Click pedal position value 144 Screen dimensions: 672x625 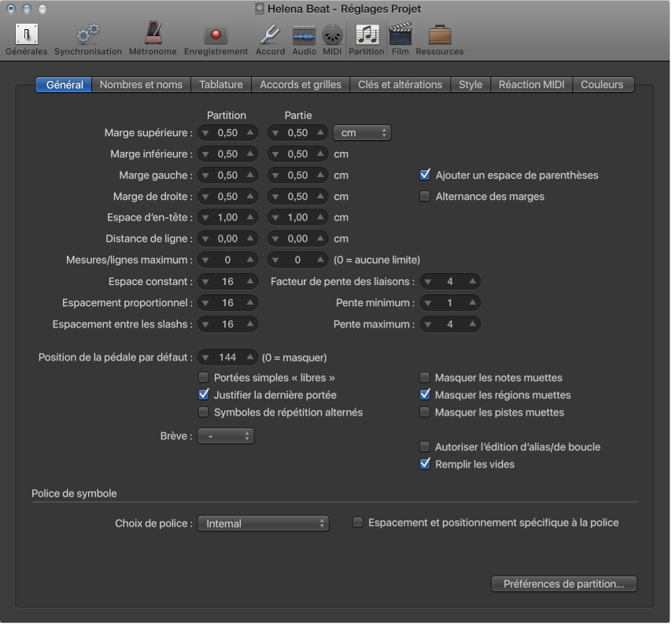click(x=227, y=357)
